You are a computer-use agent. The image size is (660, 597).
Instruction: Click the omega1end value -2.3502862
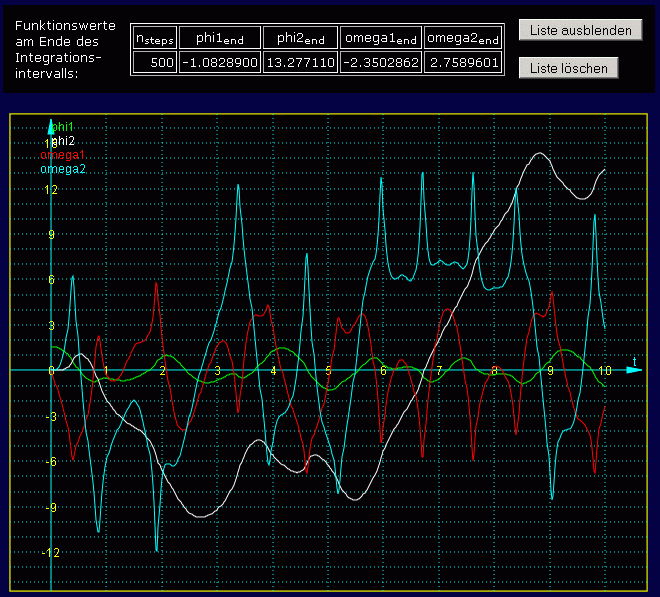(x=380, y=63)
